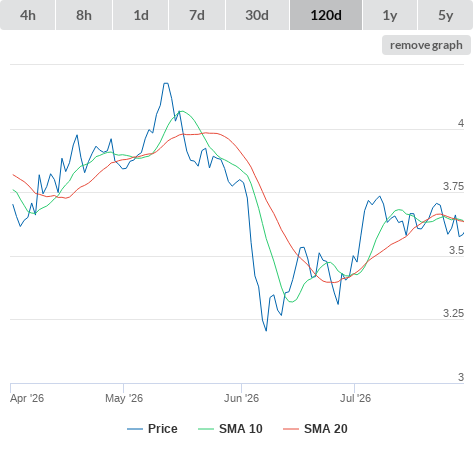Switch to the 5y chart range
474x455 pixels.
point(446,15)
